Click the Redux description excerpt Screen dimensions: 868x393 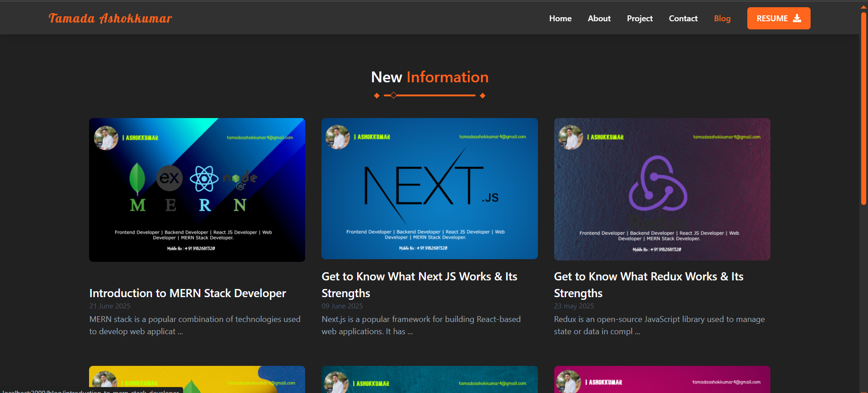(659, 325)
